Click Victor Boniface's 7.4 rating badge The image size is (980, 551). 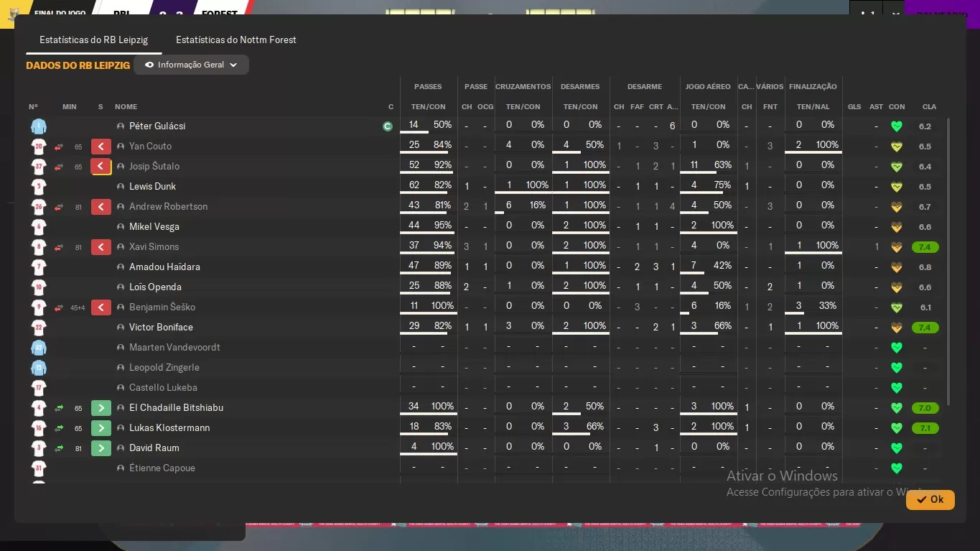click(x=925, y=328)
